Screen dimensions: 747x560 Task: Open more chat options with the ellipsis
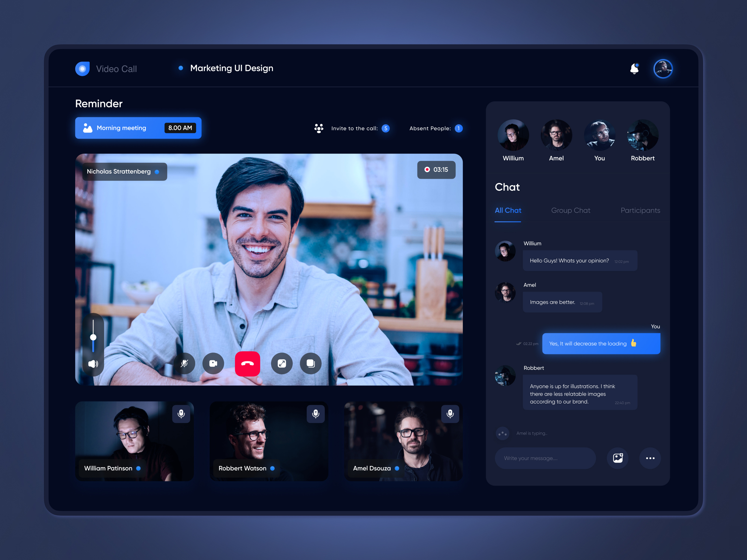(650, 458)
